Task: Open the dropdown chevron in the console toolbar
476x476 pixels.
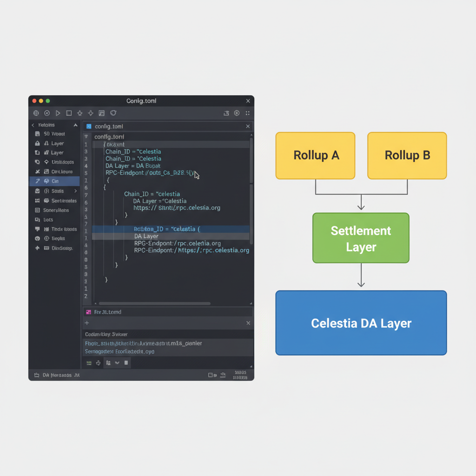Action: (117, 363)
